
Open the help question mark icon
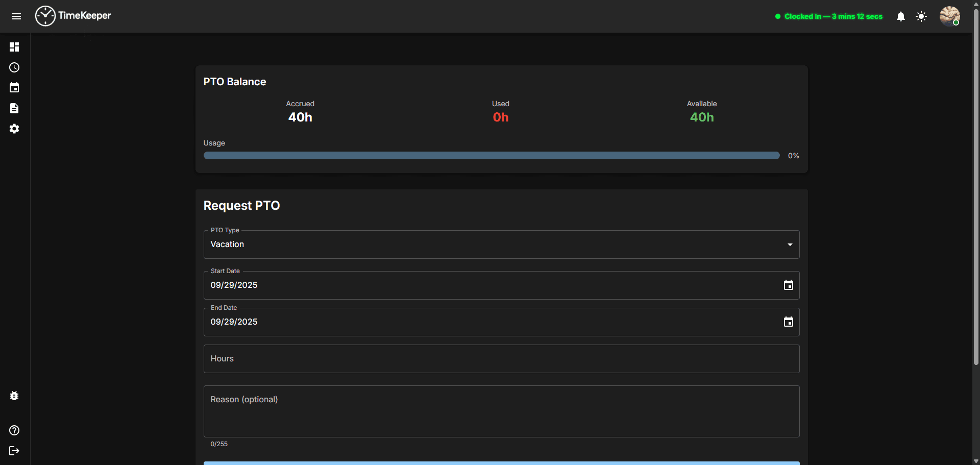point(14,430)
